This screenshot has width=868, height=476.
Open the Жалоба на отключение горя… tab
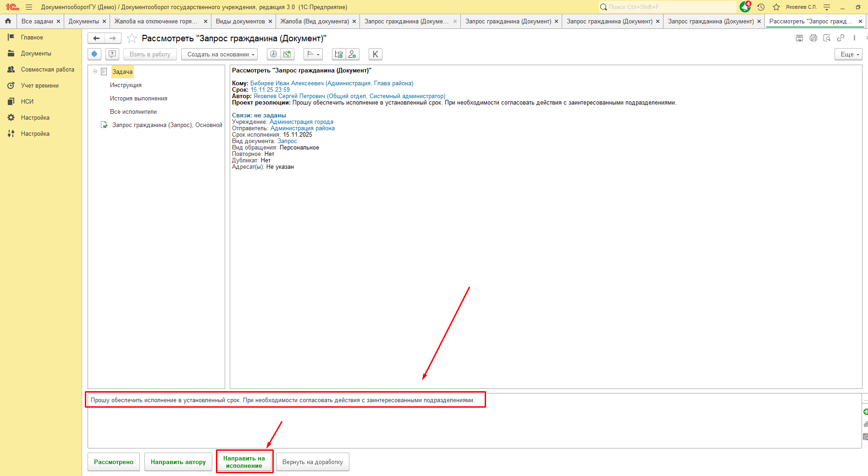click(156, 21)
